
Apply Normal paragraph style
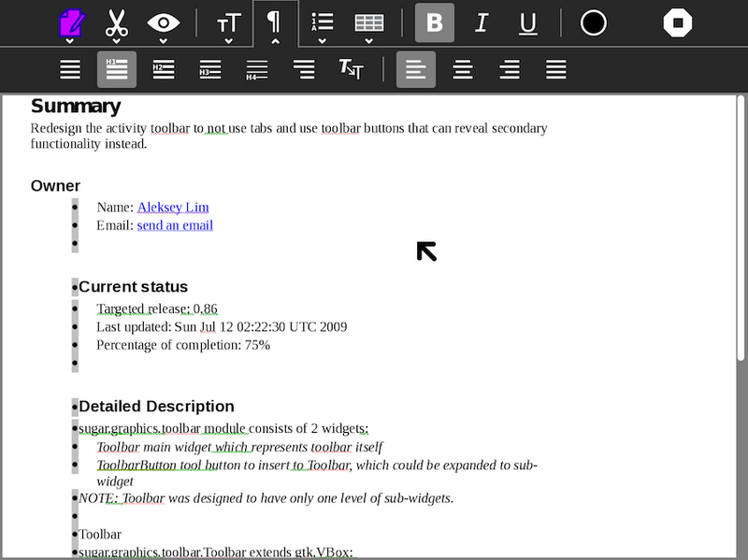70,69
